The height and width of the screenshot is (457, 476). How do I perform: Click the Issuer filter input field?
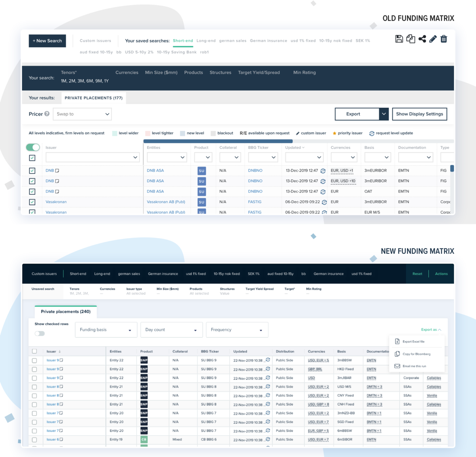click(92, 157)
